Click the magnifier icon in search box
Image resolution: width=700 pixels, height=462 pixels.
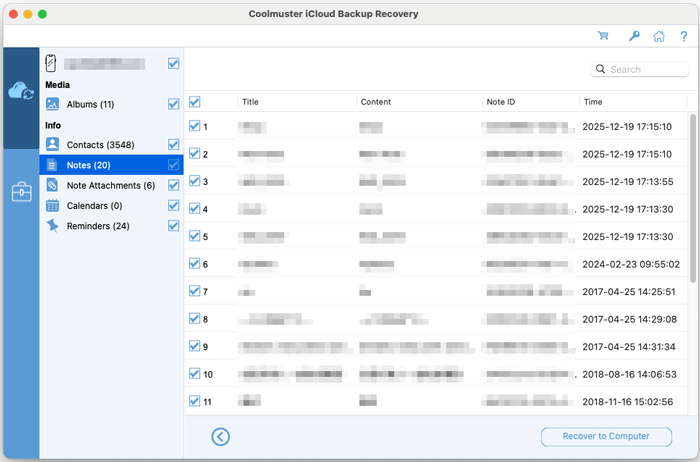tap(600, 69)
